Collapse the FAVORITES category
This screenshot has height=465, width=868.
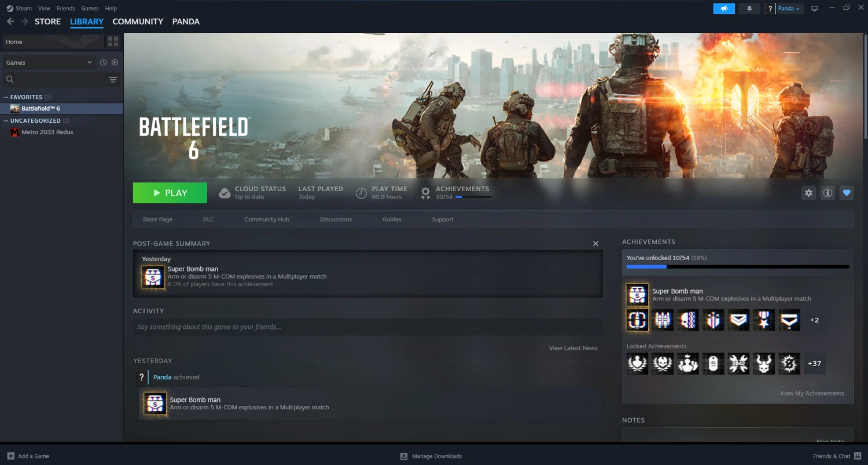tap(6, 97)
